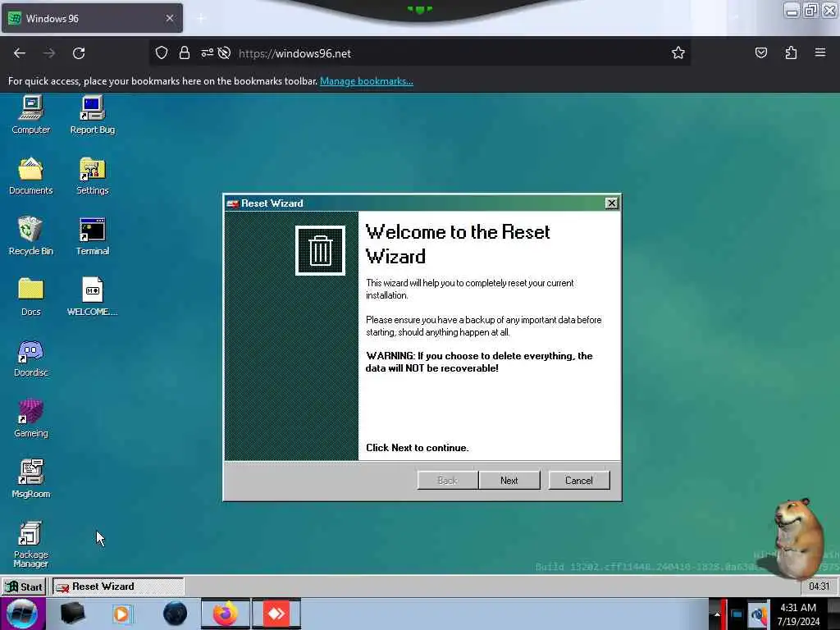
Task: Click the hamster desktop assistant
Action: pos(798,538)
